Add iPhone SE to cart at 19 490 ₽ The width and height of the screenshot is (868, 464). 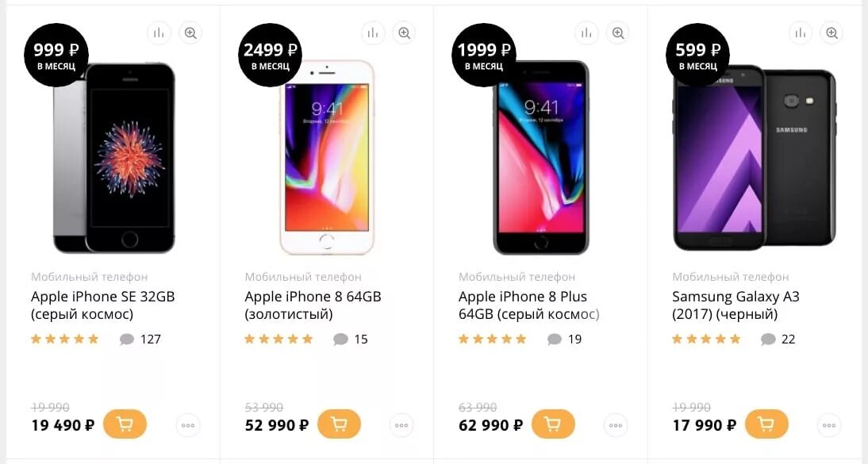(x=125, y=424)
